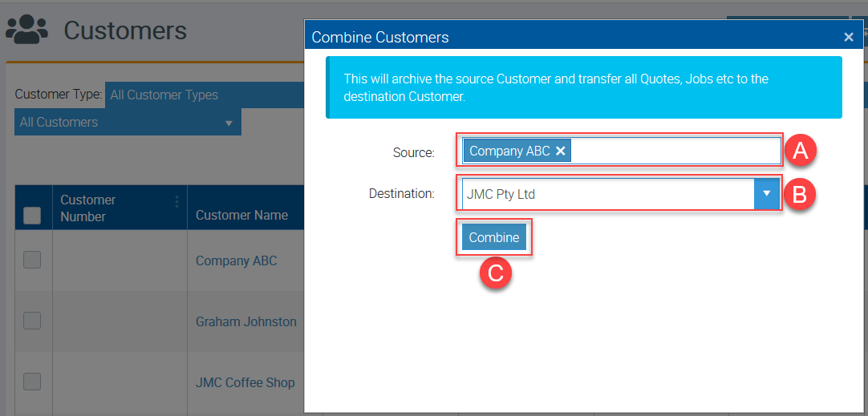Toggle the select-all checkbox in table header

pyautogui.click(x=32, y=215)
